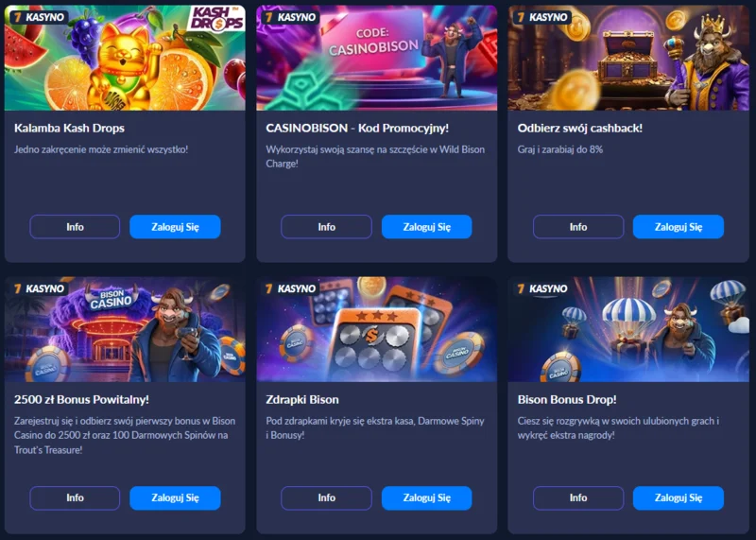Image resolution: width=756 pixels, height=540 pixels.
Task: Click the KASYNO badge on 2500 zł bonus card
Action: pyautogui.click(x=39, y=288)
